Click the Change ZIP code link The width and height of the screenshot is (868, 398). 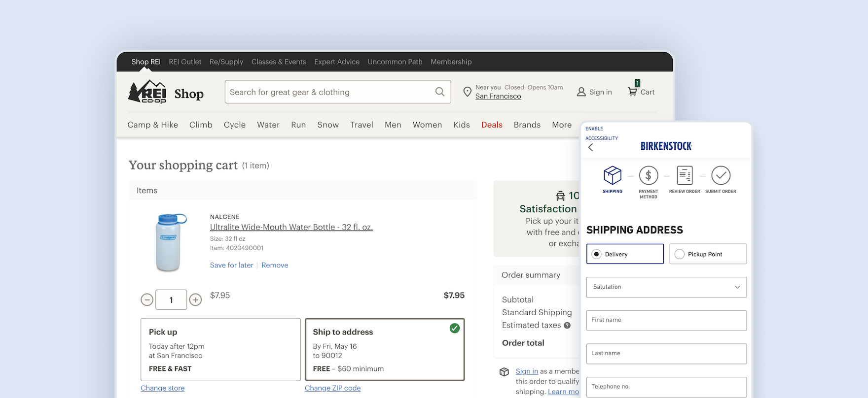(332, 388)
